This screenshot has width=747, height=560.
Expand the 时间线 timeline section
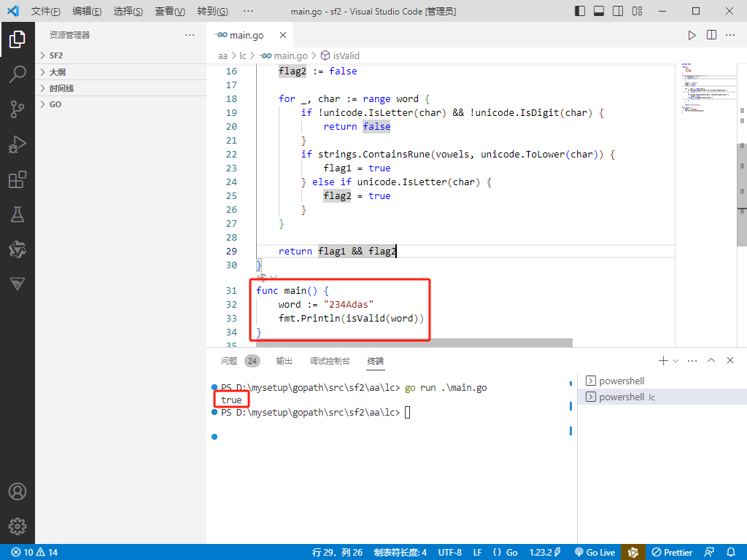(x=120, y=88)
